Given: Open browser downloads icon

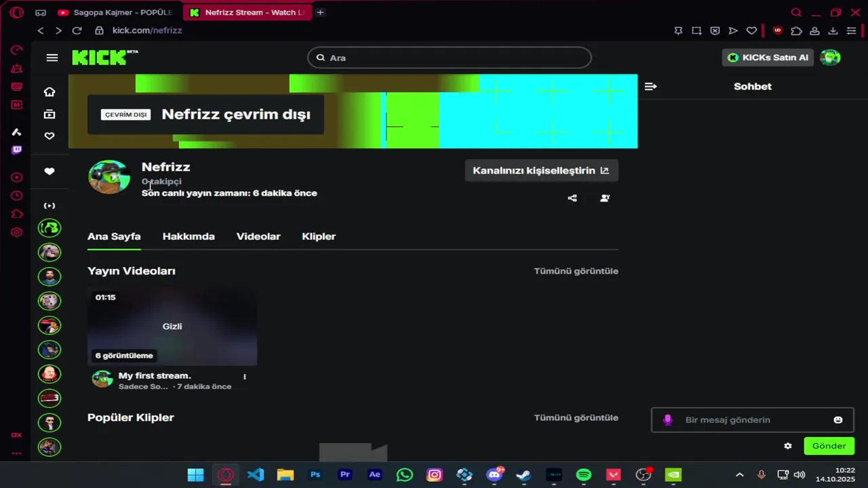Looking at the screenshot, I should click(833, 30).
